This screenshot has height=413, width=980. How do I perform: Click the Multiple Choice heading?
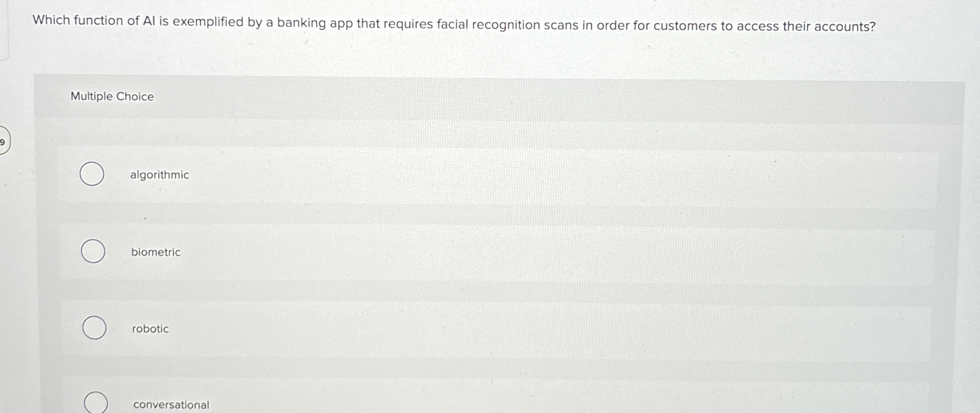click(x=111, y=96)
